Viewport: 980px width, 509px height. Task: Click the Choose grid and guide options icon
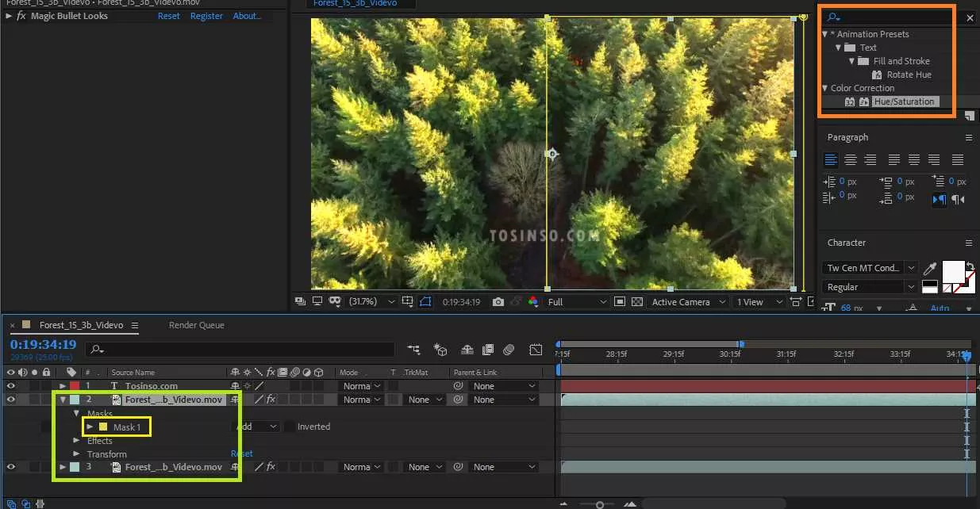coord(408,302)
